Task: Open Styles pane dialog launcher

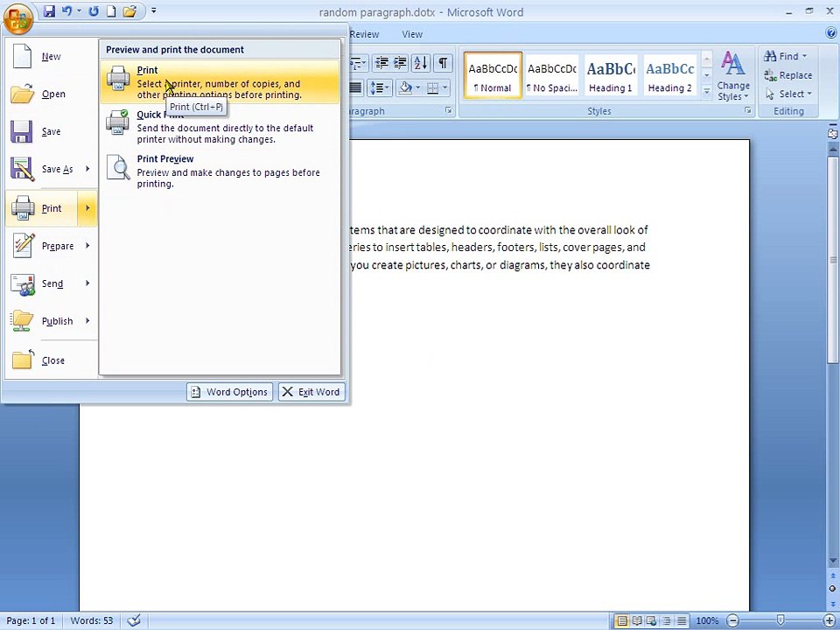Action: coord(748,111)
